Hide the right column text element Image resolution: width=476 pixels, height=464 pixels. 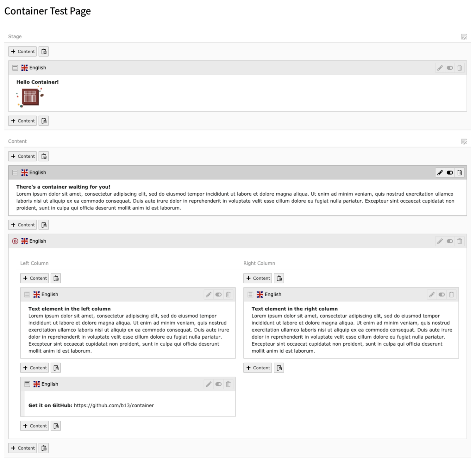(442, 294)
